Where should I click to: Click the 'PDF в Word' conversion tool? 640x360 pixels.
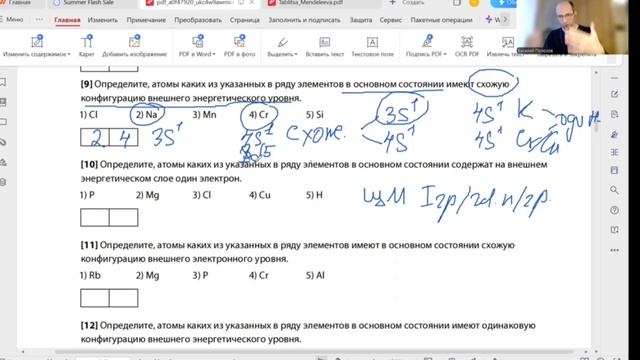tap(197, 46)
